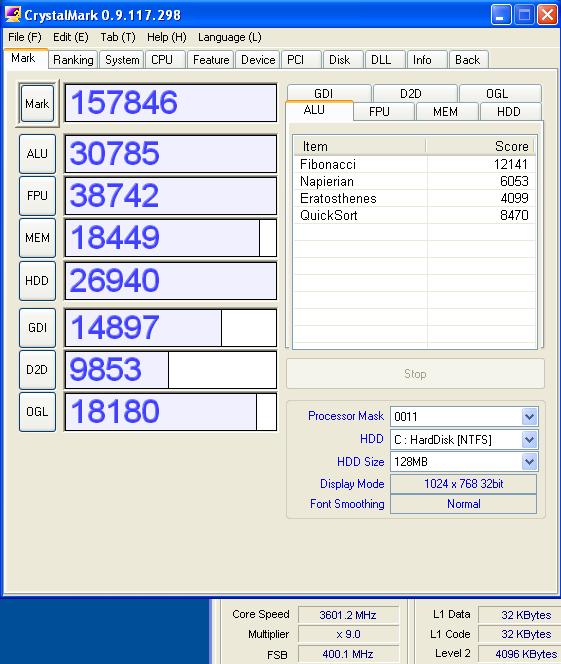561x664 pixels.
Task: Switch to the Ranking tab
Action: pyautogui.click(x=73, y=60)
